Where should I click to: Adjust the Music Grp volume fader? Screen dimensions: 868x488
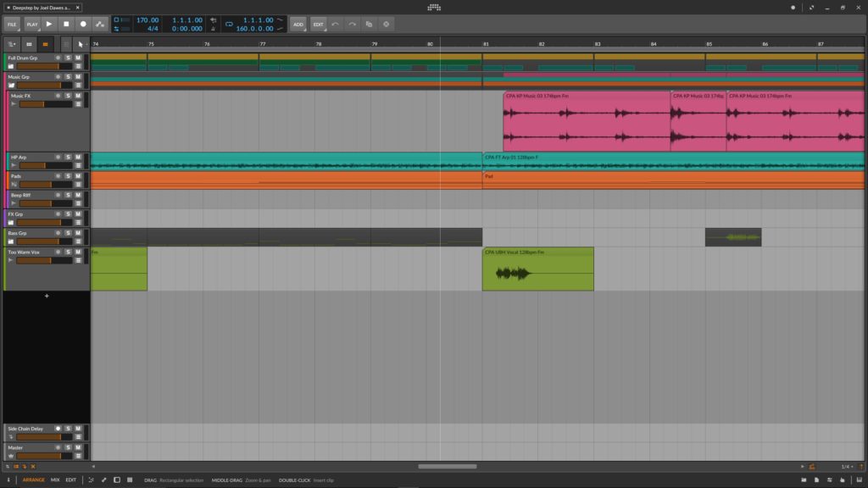pyautogui.click(x=41, y=85)
